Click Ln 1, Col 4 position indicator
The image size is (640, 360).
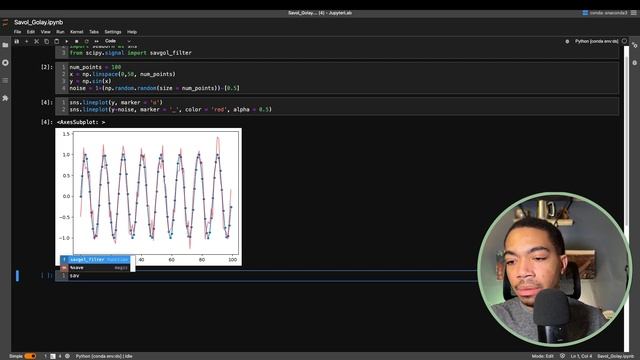581,356
